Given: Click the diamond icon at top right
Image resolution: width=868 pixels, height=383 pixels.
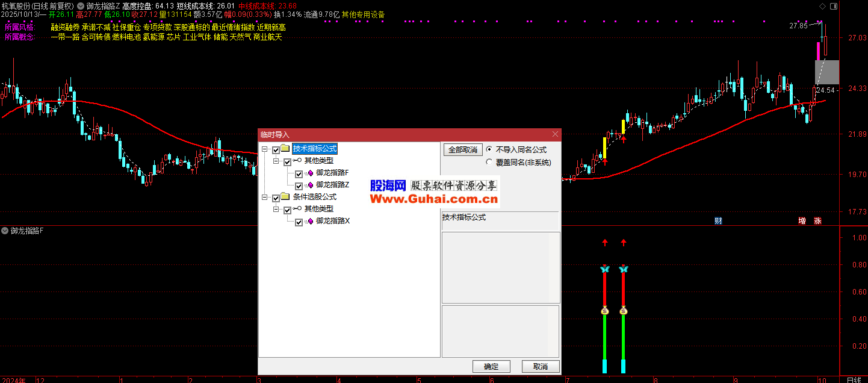Looking at the screenshot, I should click(x=820, y=6).
